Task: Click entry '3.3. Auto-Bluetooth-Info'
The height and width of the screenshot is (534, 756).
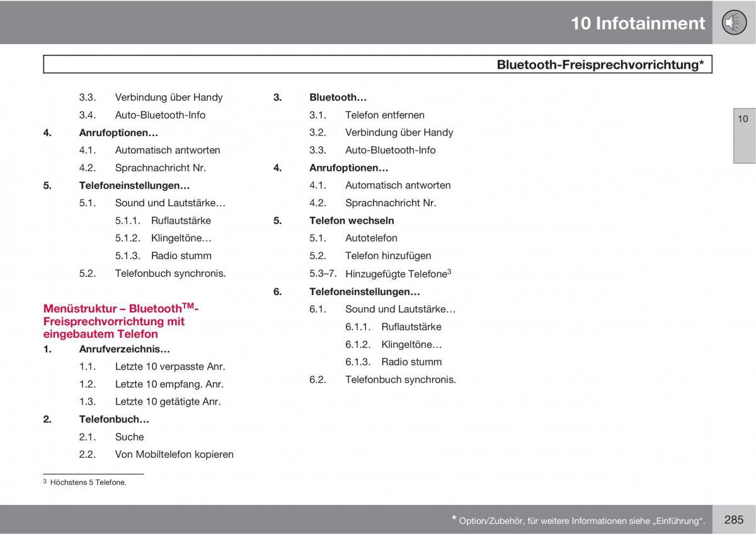Action: tap(372, 150)
